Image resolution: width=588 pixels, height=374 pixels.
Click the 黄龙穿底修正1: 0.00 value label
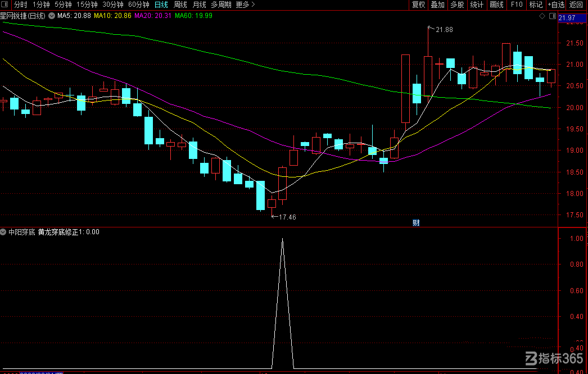[69, 232]
